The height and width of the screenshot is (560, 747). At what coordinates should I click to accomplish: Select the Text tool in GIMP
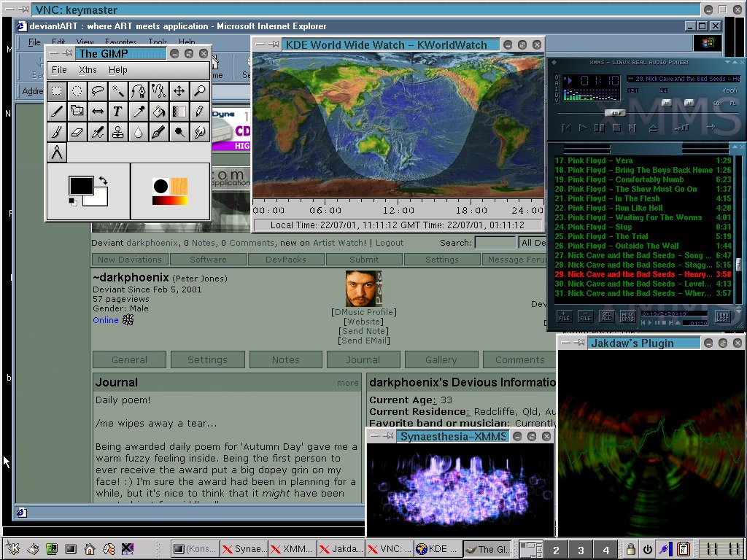click(x=118, y=112)
